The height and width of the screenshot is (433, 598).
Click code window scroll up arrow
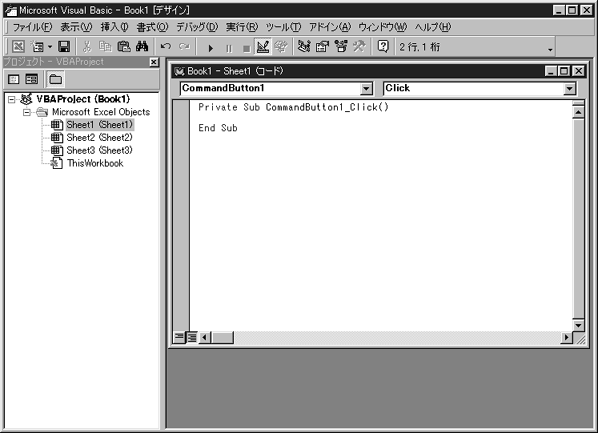(579, 112)
